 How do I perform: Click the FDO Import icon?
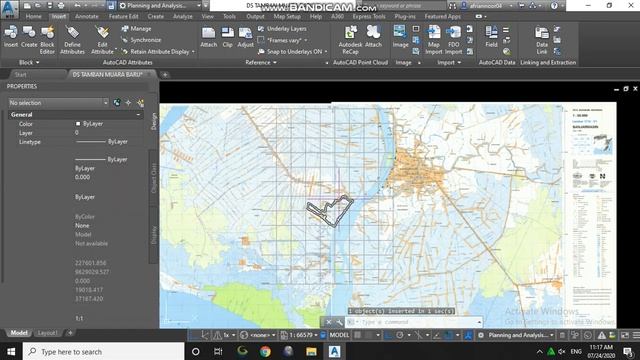[x=453, y=33]
